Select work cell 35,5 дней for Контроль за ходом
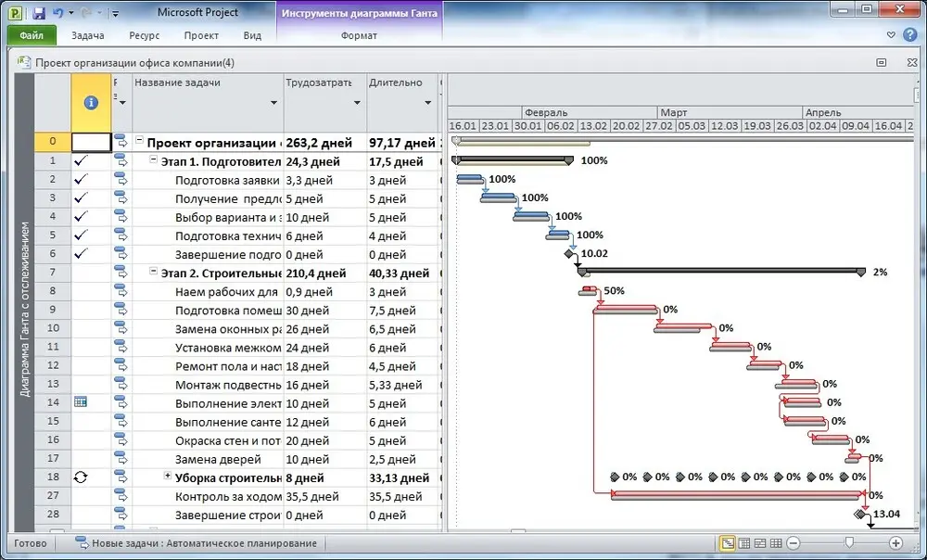This screenshot has width=927, height=560. click(325, 497)
